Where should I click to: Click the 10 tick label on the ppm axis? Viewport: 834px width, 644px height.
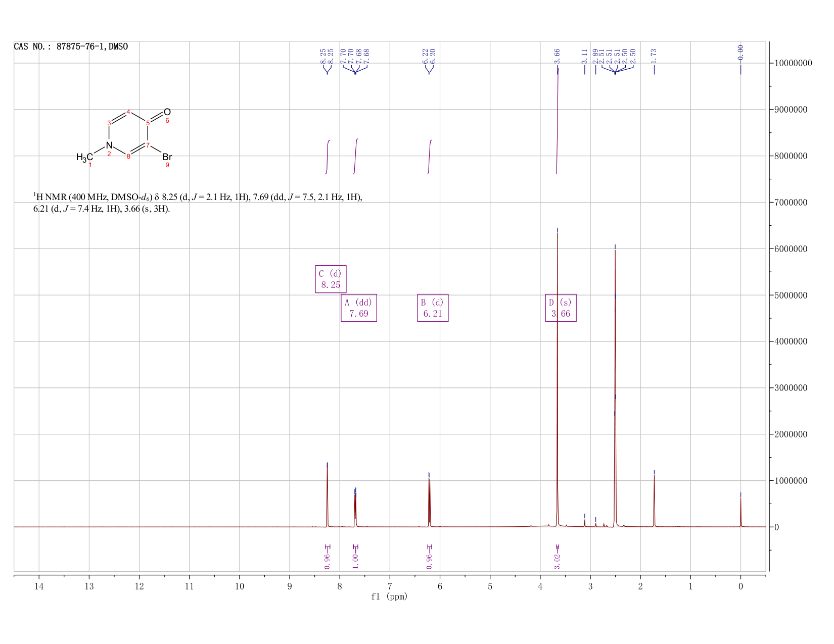[239, 586]
